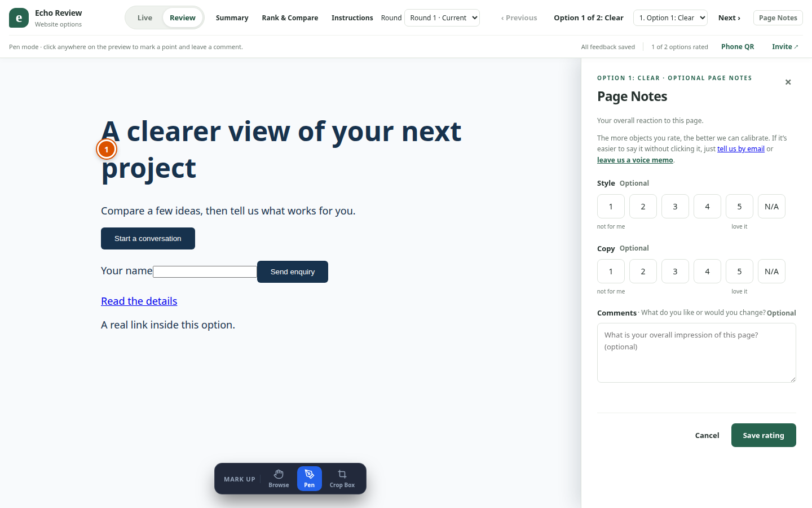The width and height of the screenshot is (812, 508).
Task: Click the Read the details link
Action: click(x=139, y=301)
